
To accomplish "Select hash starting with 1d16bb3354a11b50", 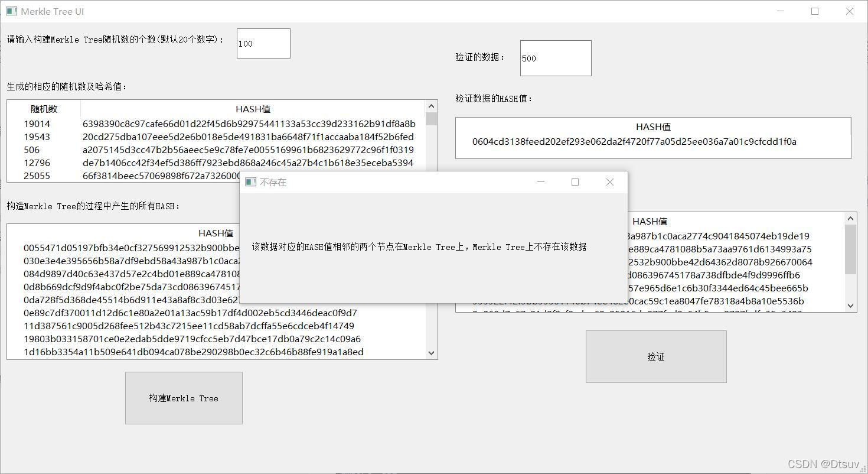I will pos(194,352).
